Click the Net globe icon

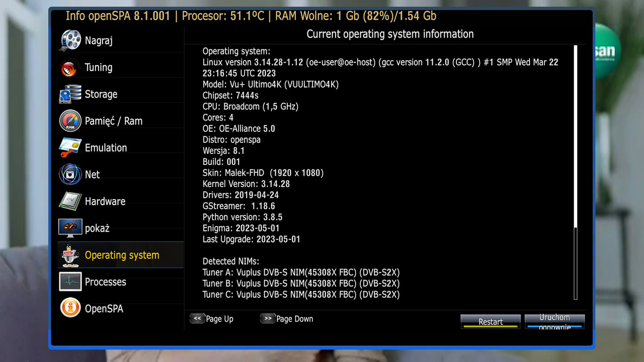[x=70, y=174]
